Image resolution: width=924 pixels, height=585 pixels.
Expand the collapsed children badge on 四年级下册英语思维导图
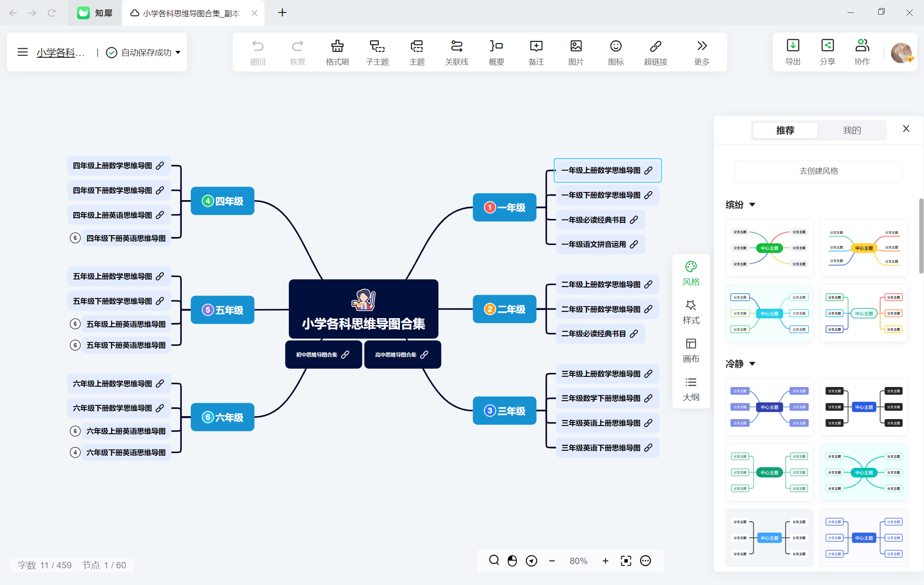[x=75, y=238]
